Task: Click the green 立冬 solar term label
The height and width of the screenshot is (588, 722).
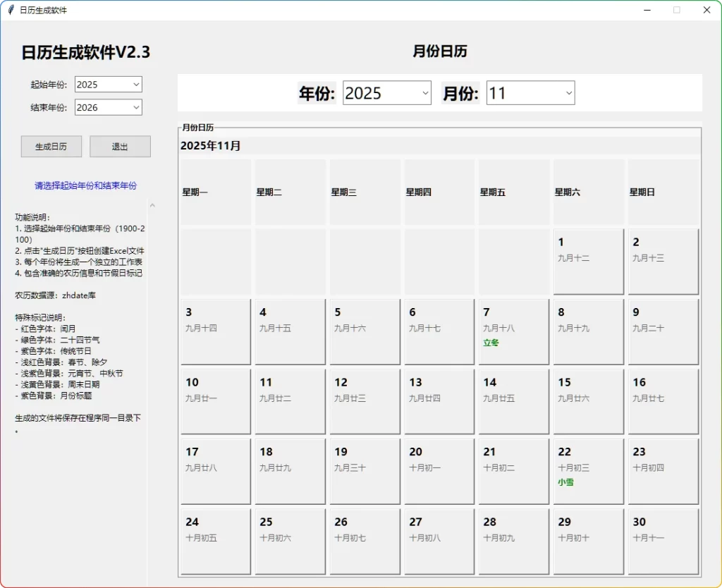Action: 491,343
